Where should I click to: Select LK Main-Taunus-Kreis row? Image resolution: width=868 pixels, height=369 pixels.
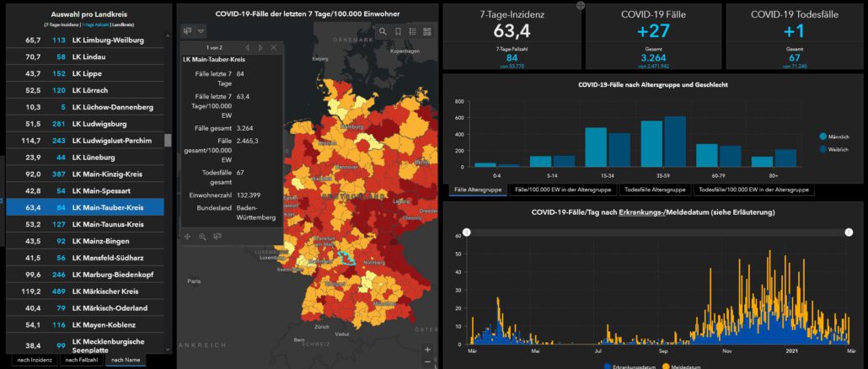tap(85, 224)
